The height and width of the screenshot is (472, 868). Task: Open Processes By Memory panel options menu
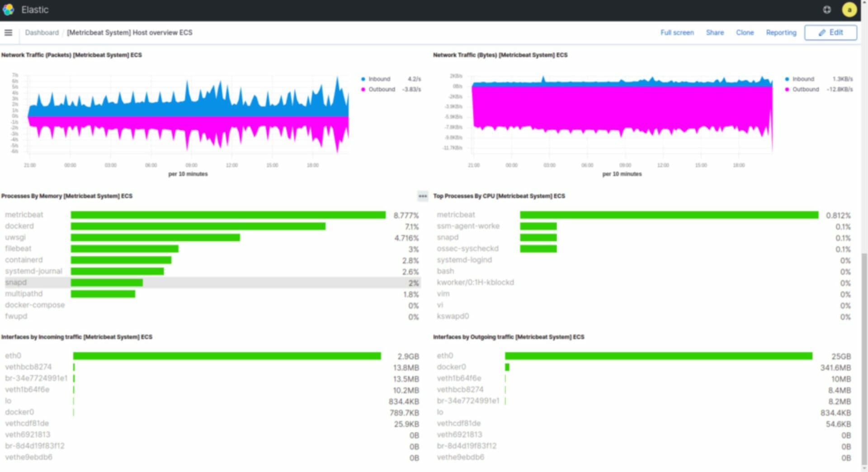(x=422, y=196)
